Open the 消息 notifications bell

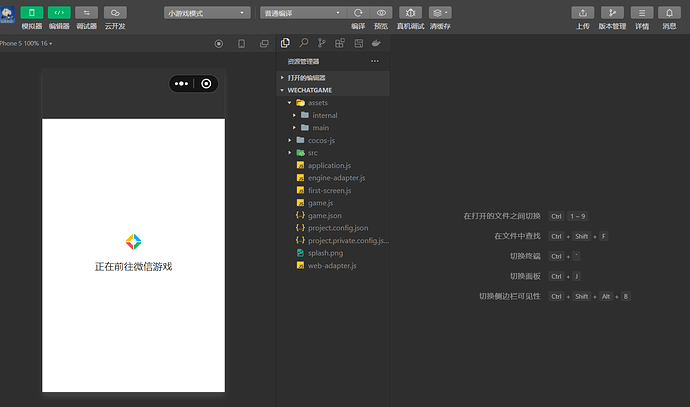point(669,13)
